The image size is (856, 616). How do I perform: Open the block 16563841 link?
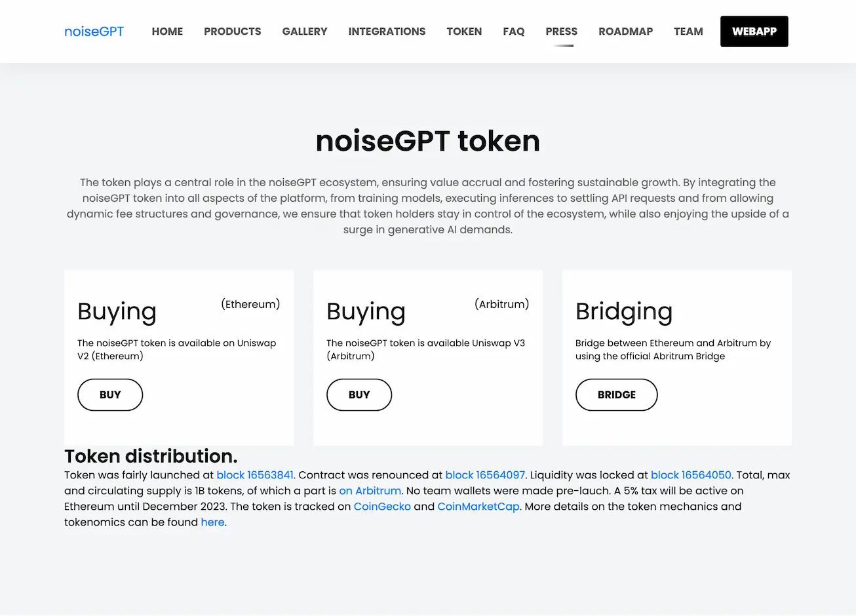pos(255,474)
